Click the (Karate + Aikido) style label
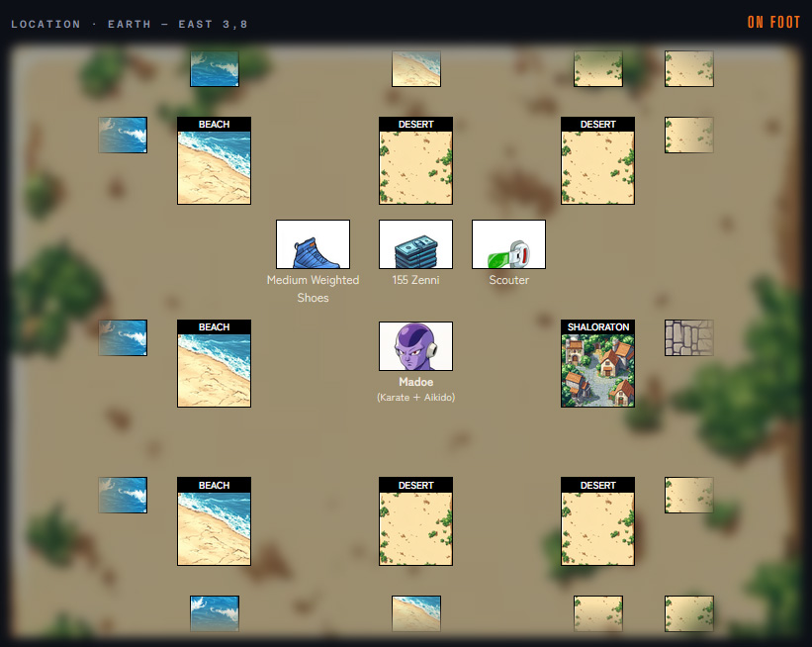812x647 pixels. [x=415, y=398]
